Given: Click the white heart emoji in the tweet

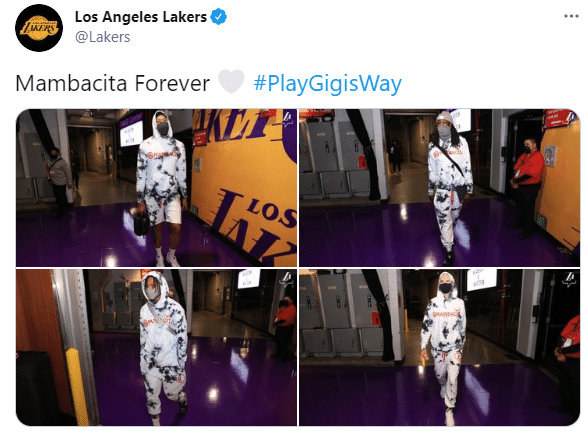Looking at the screenshot, I should click(231, 81).
